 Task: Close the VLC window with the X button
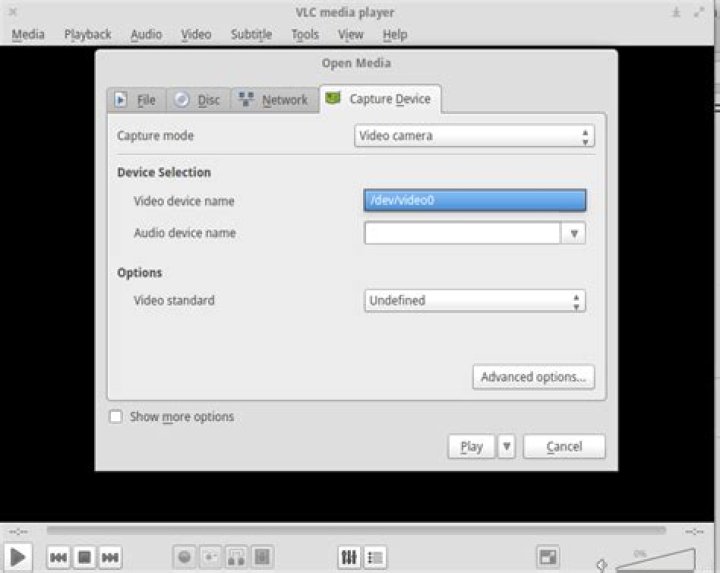13,12
